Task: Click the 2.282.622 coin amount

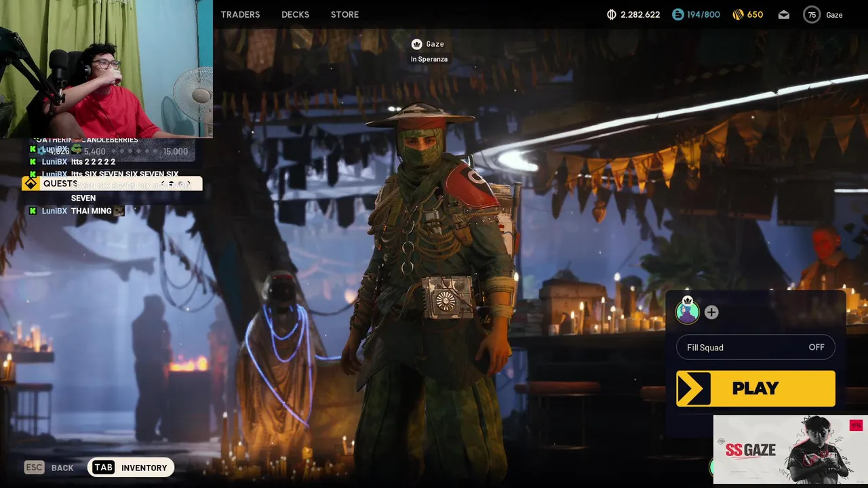Action: pyautogui.click(x=639, y=14)
